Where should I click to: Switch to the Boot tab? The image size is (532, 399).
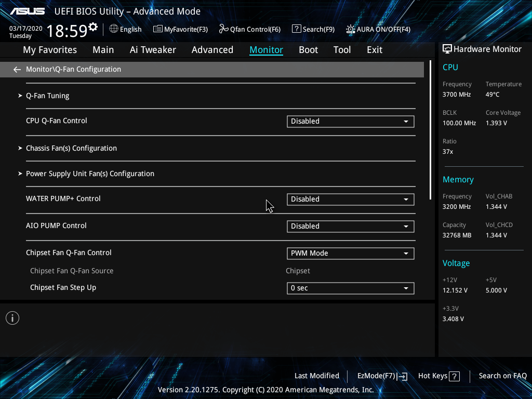coord(308,50)
